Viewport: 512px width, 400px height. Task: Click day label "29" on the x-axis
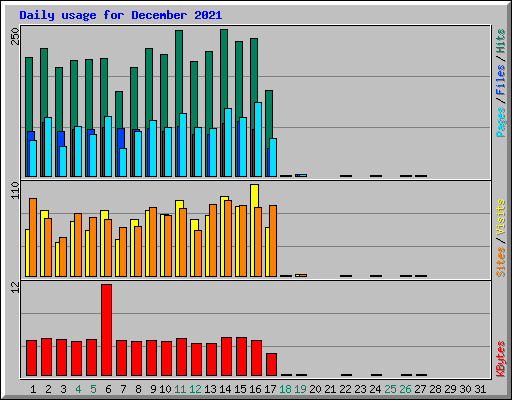click(450, 389)
